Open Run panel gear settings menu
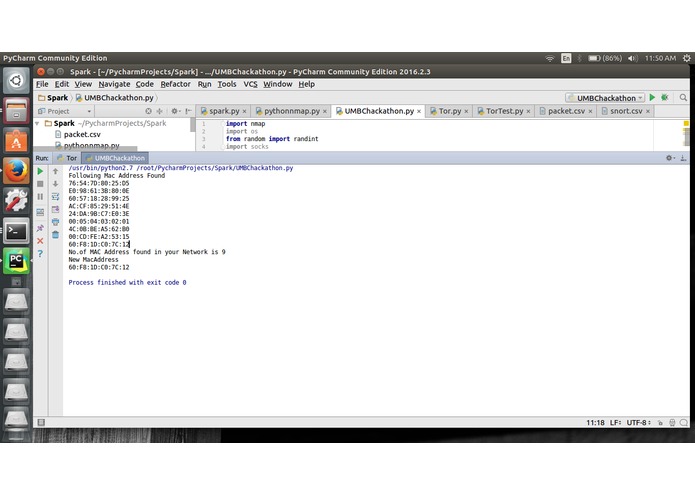Image resolution: width=695 pixels, height=494 pixels. click(x=670, y=158)
